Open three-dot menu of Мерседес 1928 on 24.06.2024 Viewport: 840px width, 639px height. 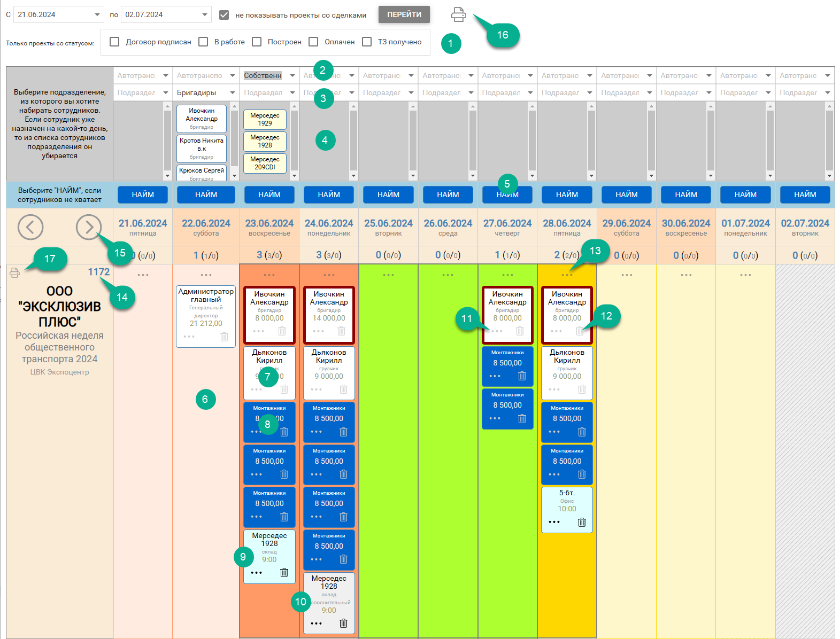316,624
